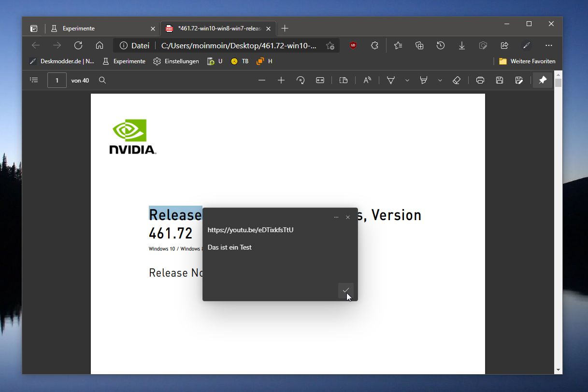Switch PDF page view layout
588x392 pixels.
click(344, 80)
